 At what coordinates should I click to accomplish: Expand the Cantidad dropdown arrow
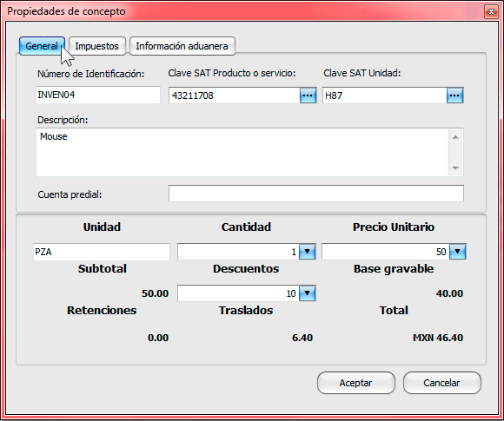tap(307, 252)
